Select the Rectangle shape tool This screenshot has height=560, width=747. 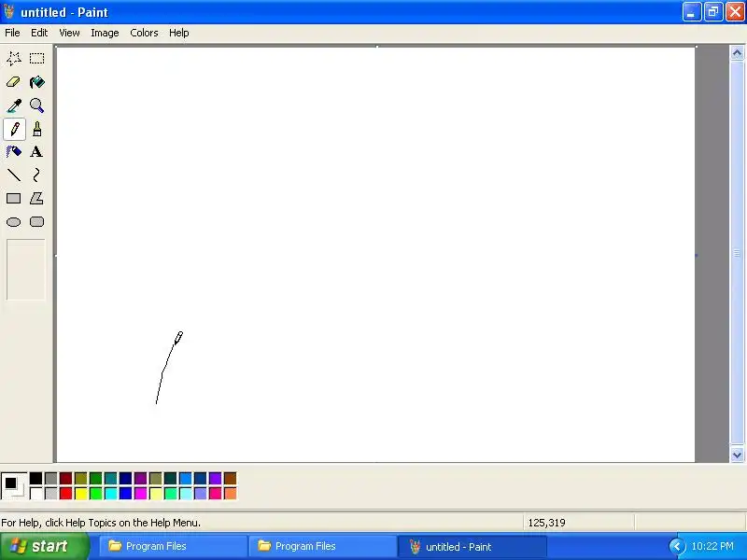coord(14,199)
